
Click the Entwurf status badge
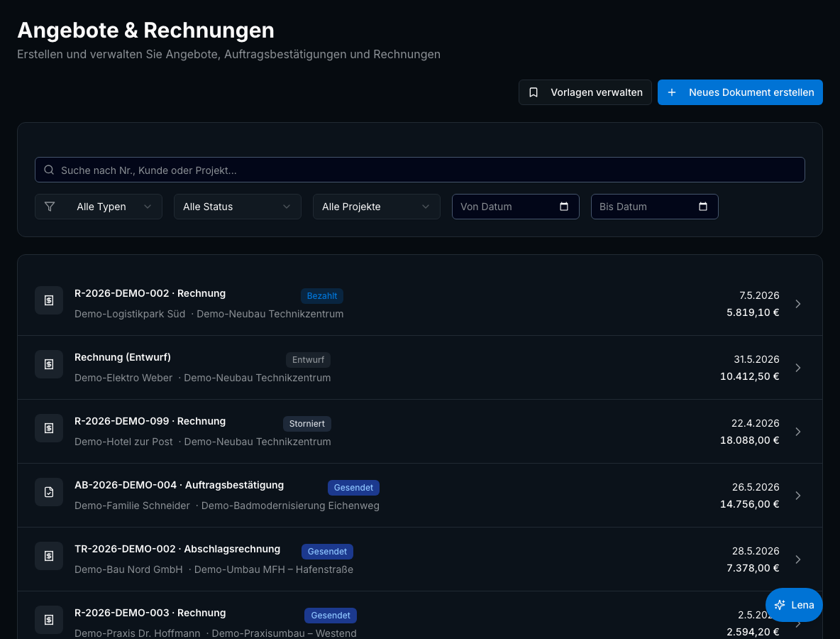308,360
